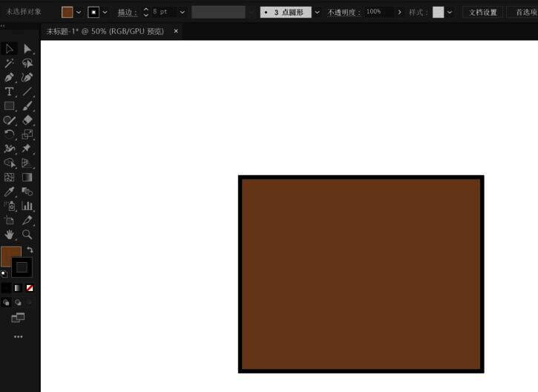Select the Curvature tool

coord(27,77)
